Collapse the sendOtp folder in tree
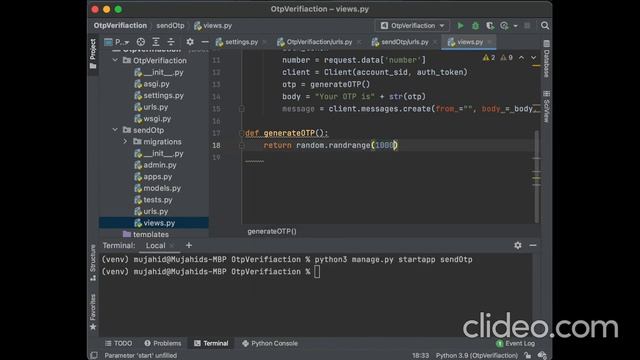The height and width of the screenshot is (360, 640). [x=115, y=130]
